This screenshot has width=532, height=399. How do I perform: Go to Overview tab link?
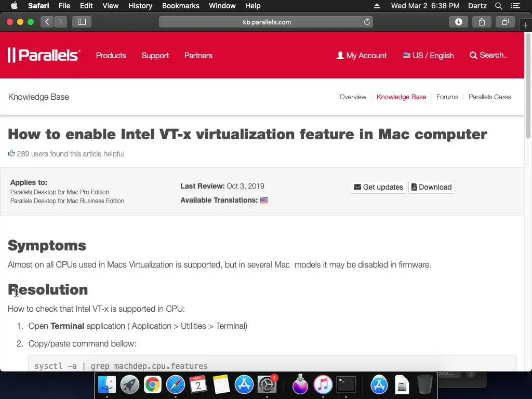(353, 97)
